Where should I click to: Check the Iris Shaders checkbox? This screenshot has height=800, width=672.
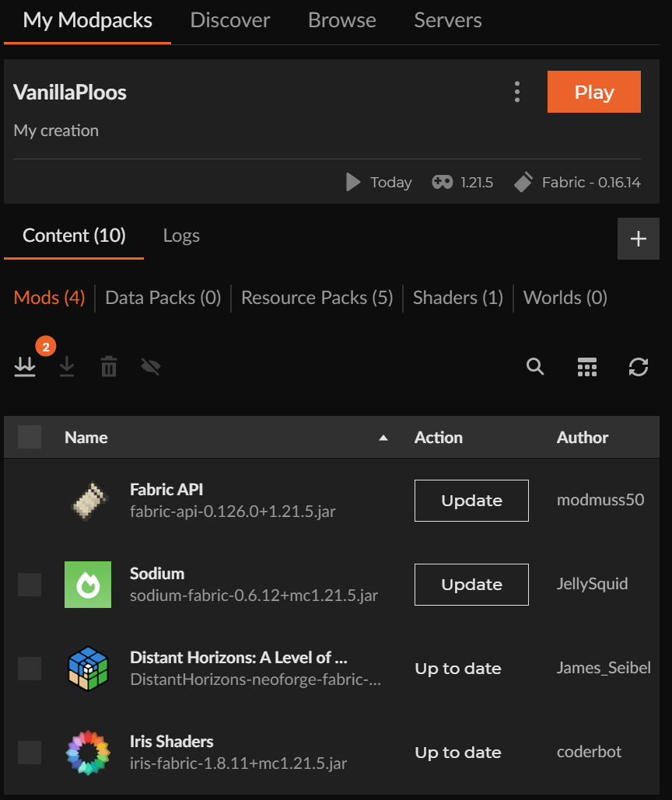[30, 752]
